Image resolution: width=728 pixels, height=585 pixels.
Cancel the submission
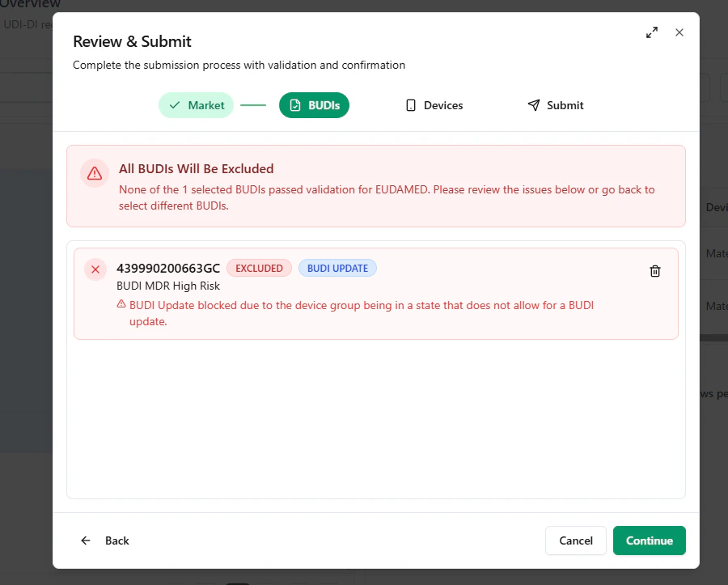[x=576, y=540]
